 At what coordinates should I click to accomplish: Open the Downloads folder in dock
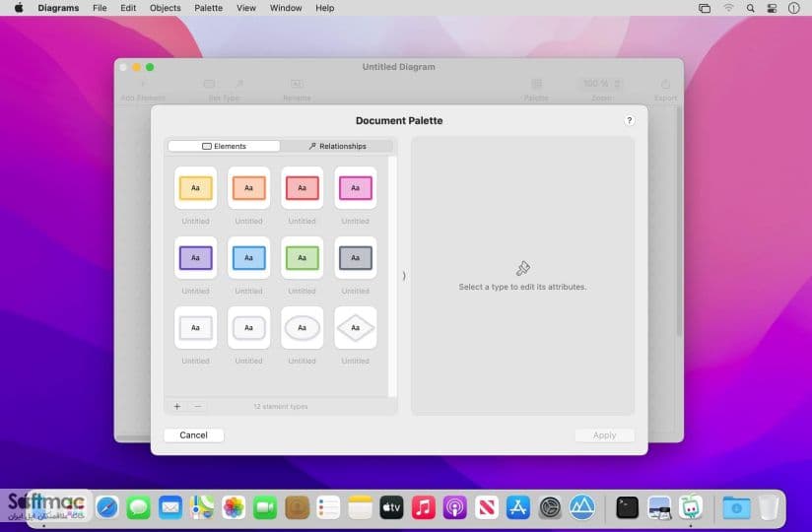click(x=736, y=507)
